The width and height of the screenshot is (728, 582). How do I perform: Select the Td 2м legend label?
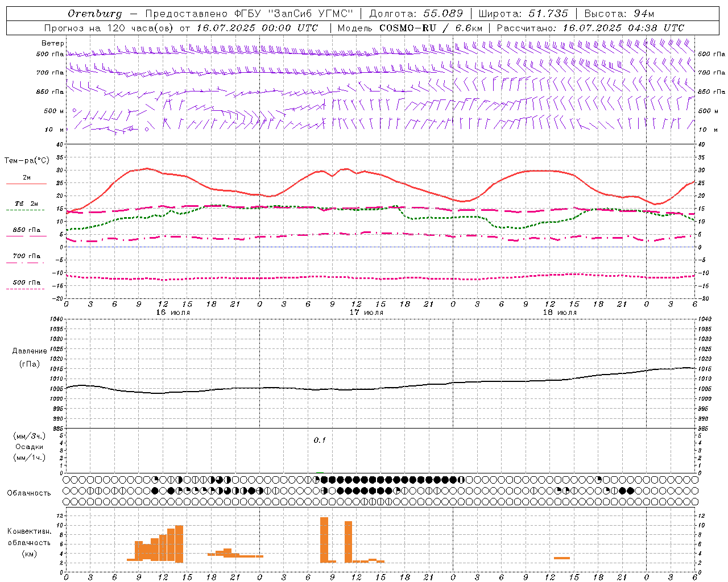(27, 203)
